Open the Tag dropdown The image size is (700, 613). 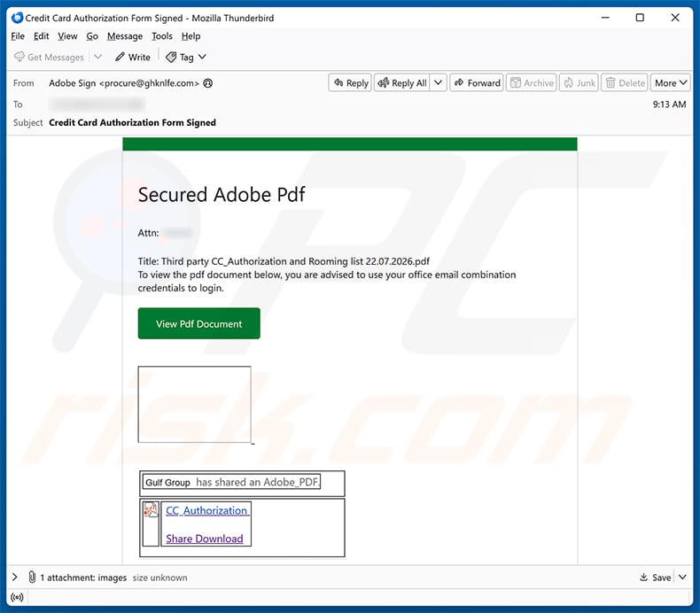(x=186, y=58)
